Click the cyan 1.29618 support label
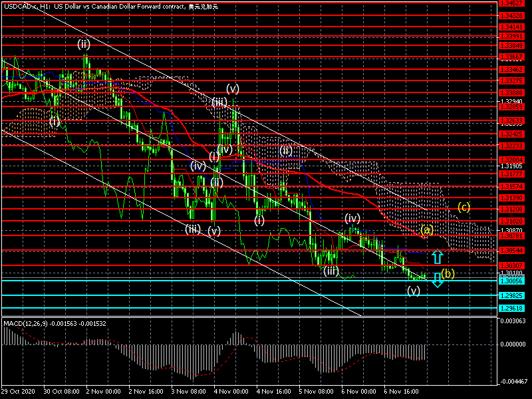The height and width of the screenshot is (399, 532). click(511, 308)
